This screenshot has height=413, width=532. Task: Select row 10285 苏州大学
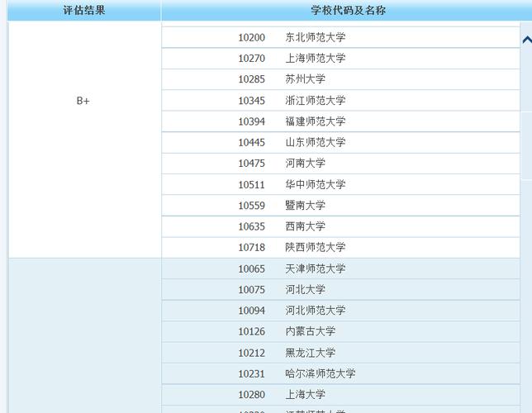(340, 79)
